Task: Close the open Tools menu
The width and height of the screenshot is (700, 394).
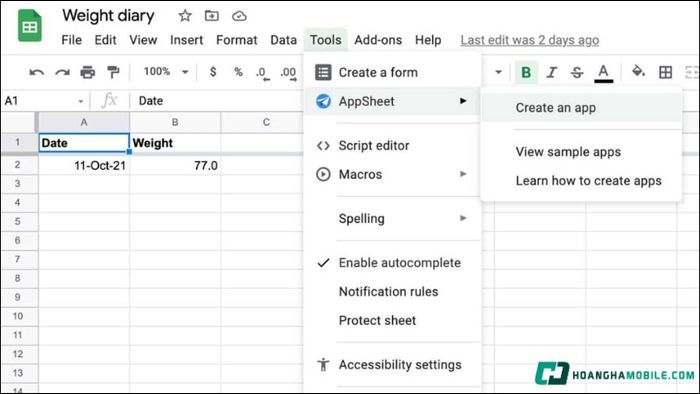Action: pyautogui.click(x=325, y=40)
